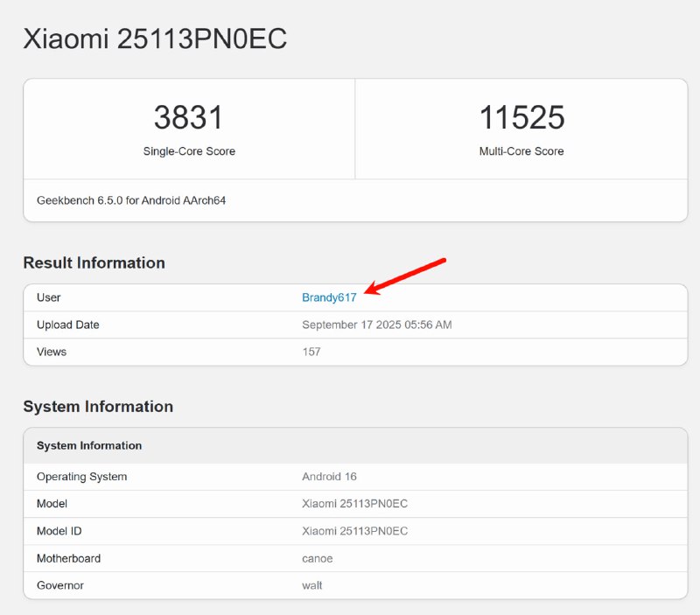The height and width of the screenshot is (615, 700).
Task: Click the Operating System label
Action: point(81,477)
